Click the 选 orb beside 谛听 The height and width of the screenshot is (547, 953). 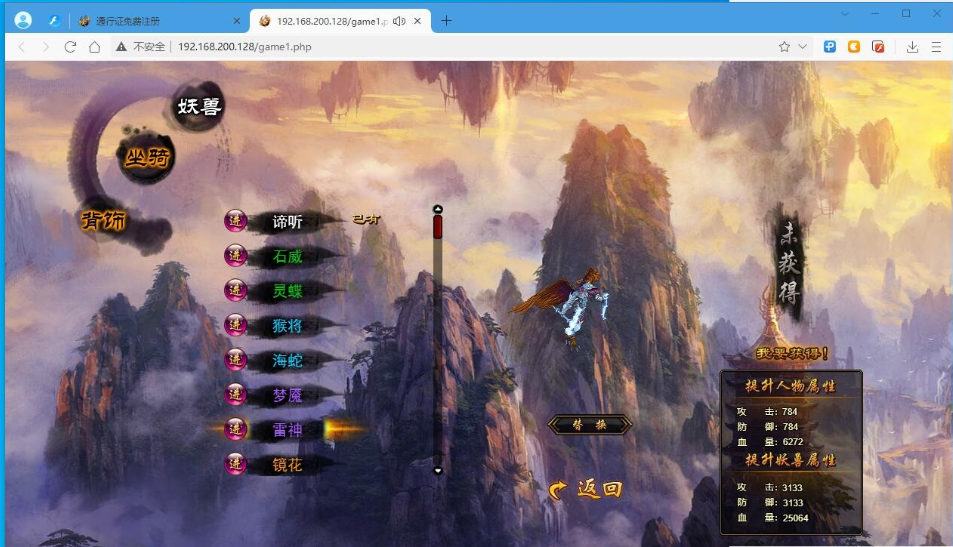click(x=236, y=221)
